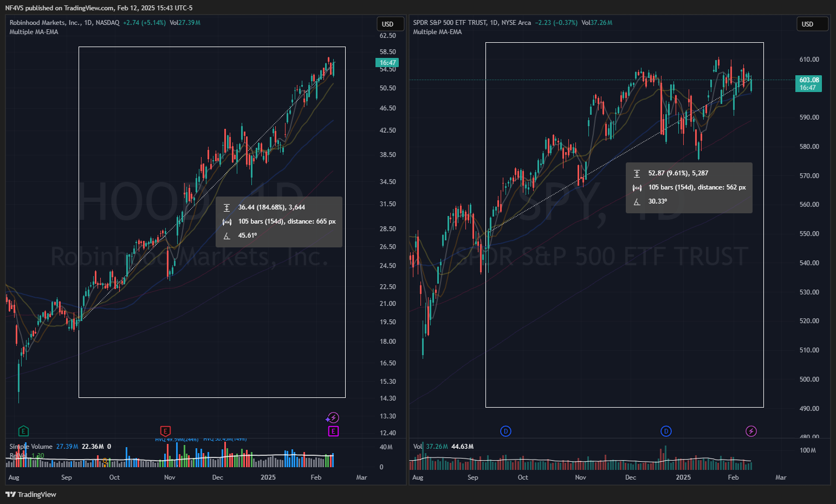Click the orange Q marker in HOOD volume pane
Image resolution: width=836 pixels, height=504 pixels.
pyautogui.click(x=105, y=461)
